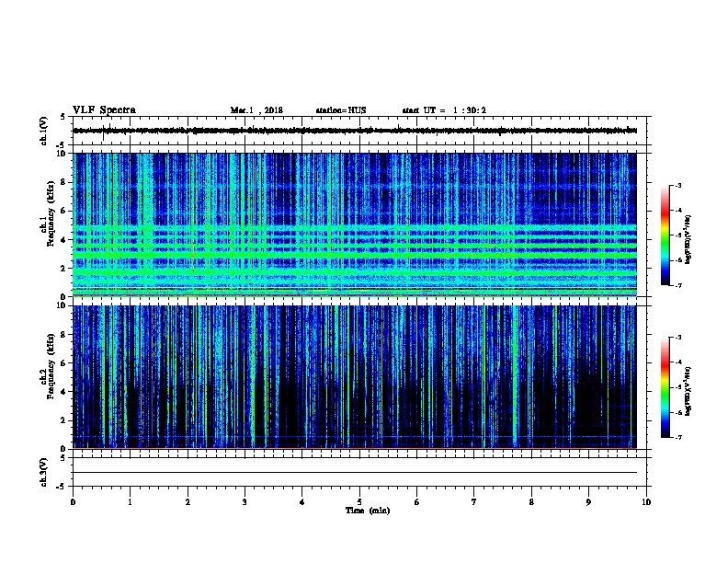Click the "-3" label on ch.1 color bar
The height and width of the screenshot is (563, 728).
[x=678, y=185]
